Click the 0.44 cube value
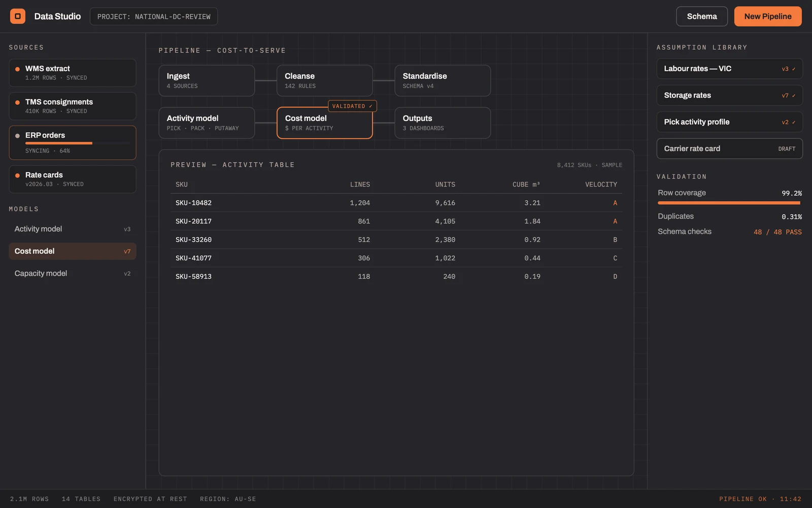The image size is (812, 508). pyautogui.click(x=532, y=258)
